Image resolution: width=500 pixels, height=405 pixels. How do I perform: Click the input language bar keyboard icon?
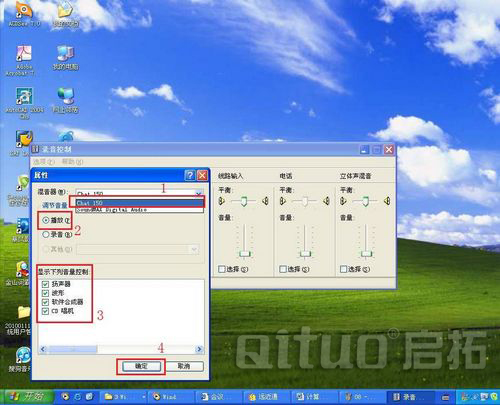(445, 397)
